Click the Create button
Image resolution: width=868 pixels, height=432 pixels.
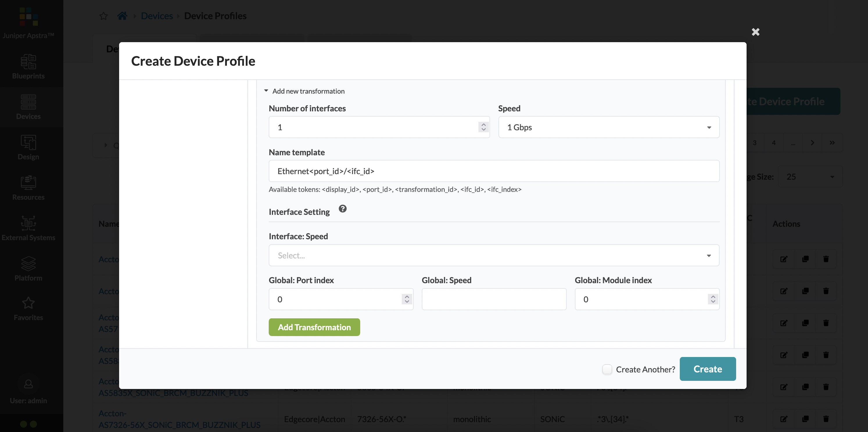(707, 369)
